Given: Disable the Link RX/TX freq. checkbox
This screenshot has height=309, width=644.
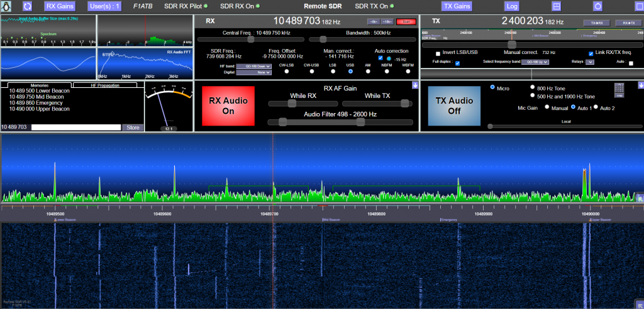Looking at the screenshot, I should (591, 54).
